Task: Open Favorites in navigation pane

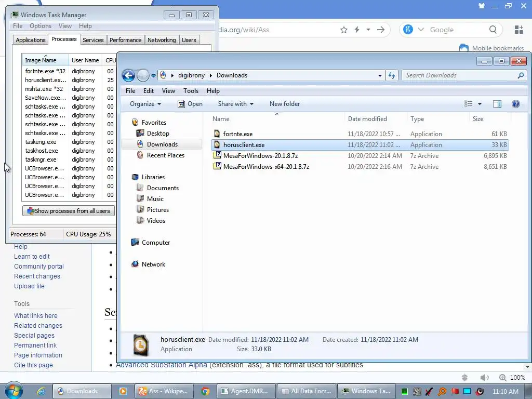Action: point(154,123)
